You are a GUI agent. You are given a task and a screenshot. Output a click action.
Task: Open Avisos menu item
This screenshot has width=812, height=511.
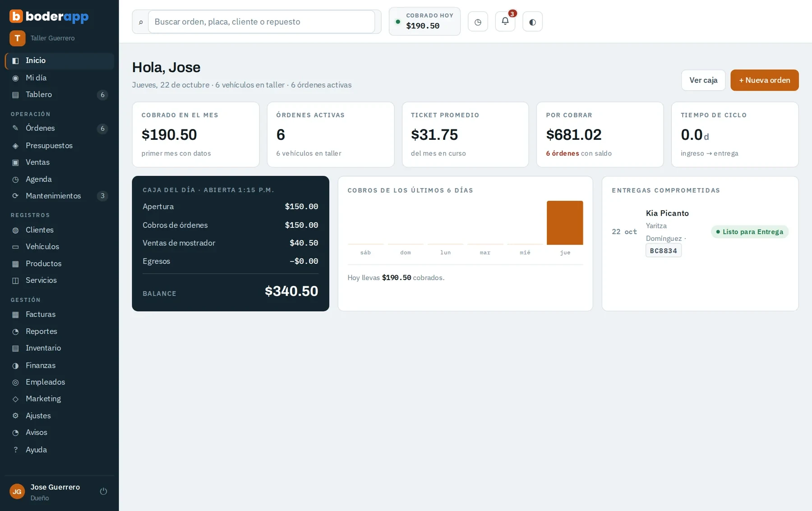(x=59, y=433)
